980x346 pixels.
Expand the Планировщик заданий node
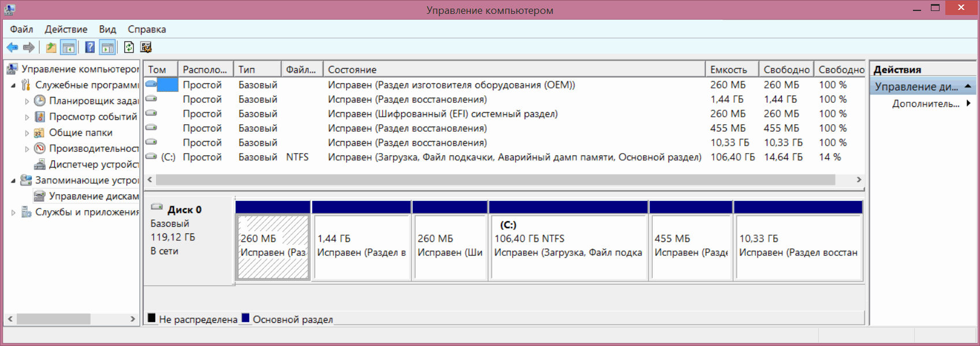(x=27, y=101)
